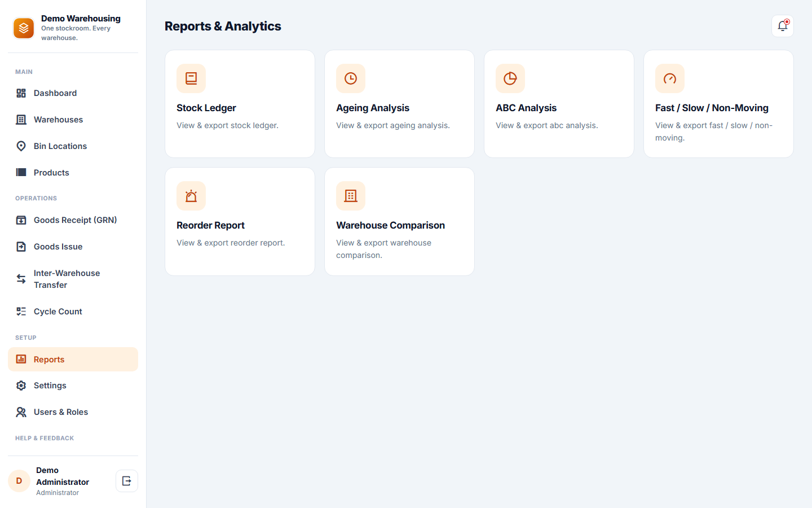
Task: Click the Goods Issue outbound icon
Action: pos(21,247)
